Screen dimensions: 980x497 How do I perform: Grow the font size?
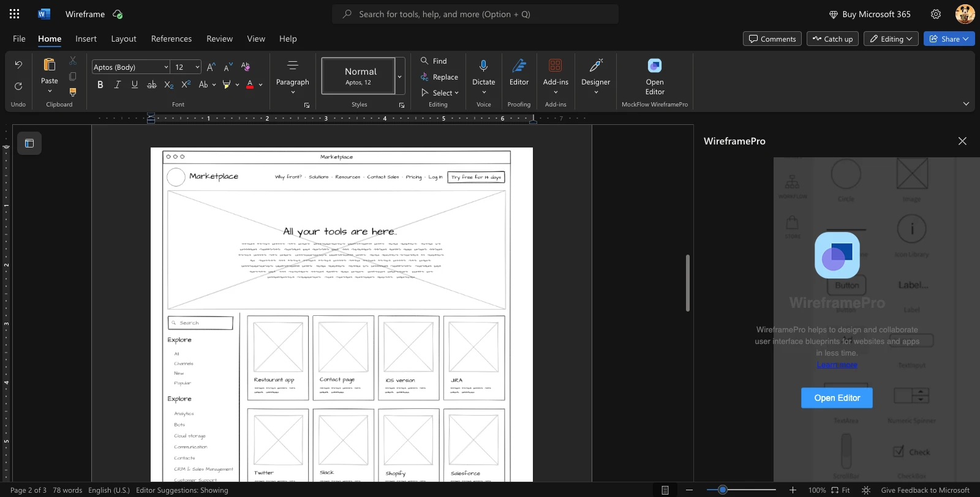(x=211, y=67)
